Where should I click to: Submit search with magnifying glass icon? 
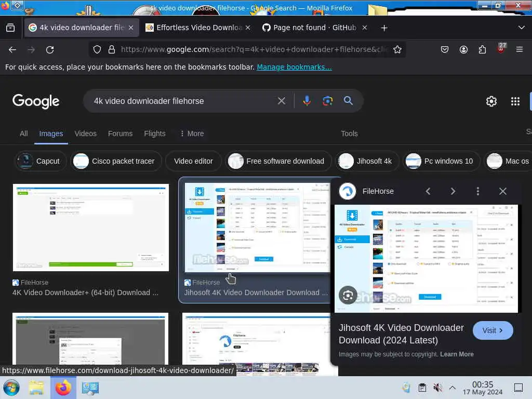tap(348, 101)
